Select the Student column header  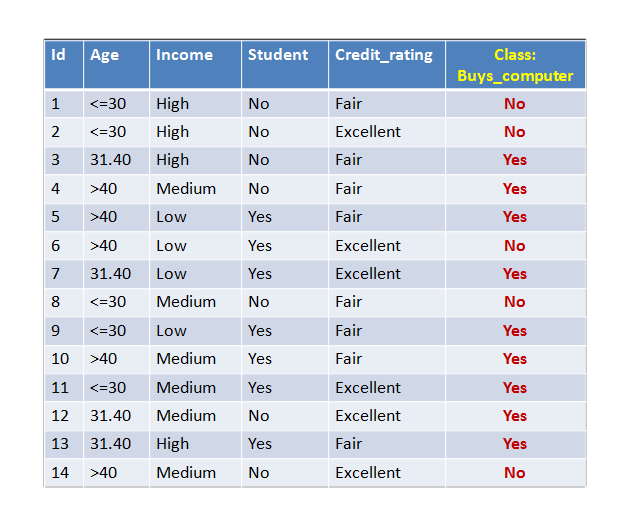pos(285,64)
